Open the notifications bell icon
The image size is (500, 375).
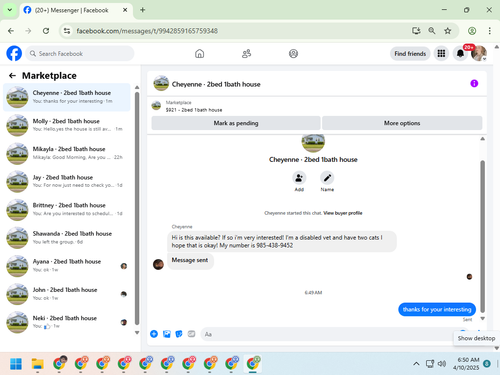pyautogui.click(x=460, y=53)
